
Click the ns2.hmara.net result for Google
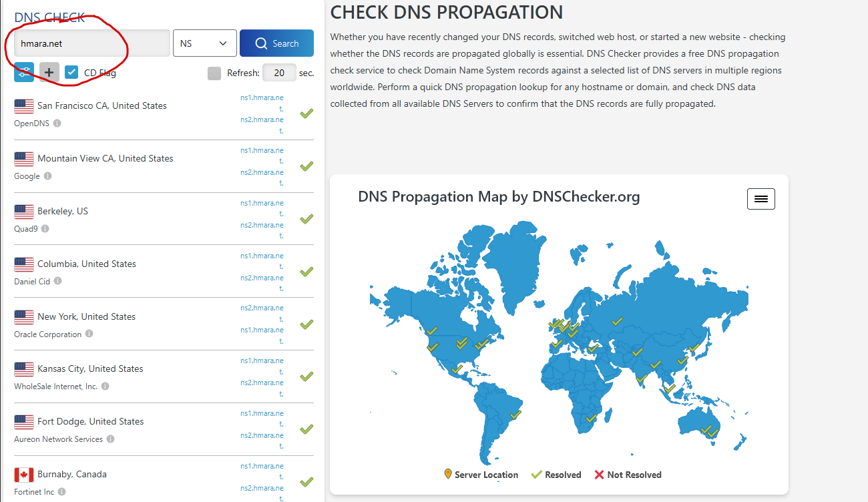pos(262,178)
